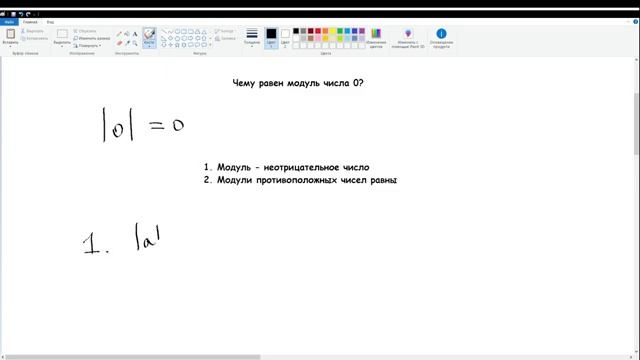Select the Text tool (A icon)
640x360 pixels.
pos(135,34)
